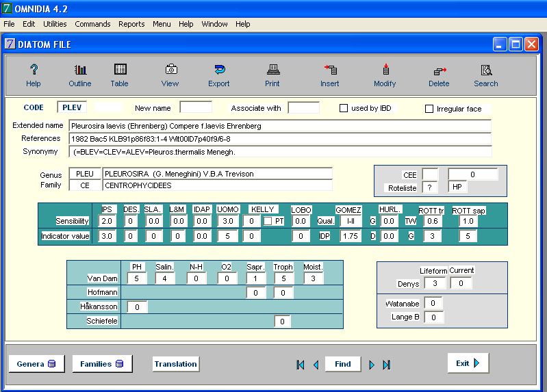Click the Family code field CE
Screen dimensions: 547x392
(x=85, y=185)
